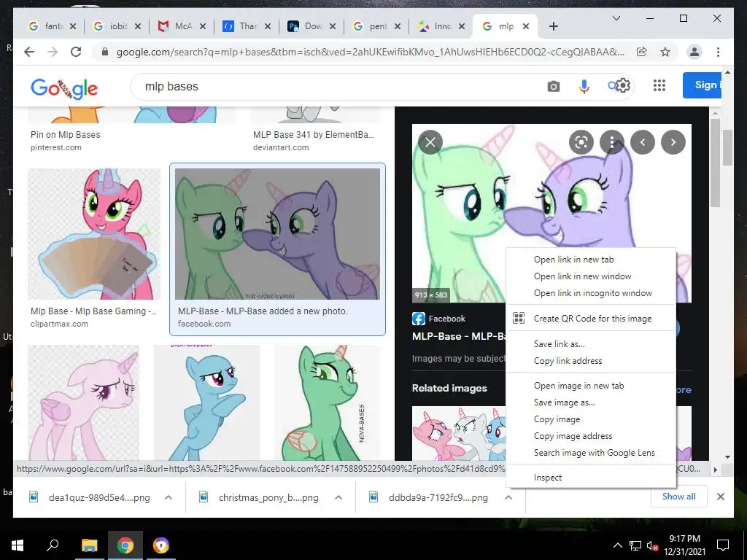Open the MLP Base 341 by ElementBa link

tap(314, 135)
